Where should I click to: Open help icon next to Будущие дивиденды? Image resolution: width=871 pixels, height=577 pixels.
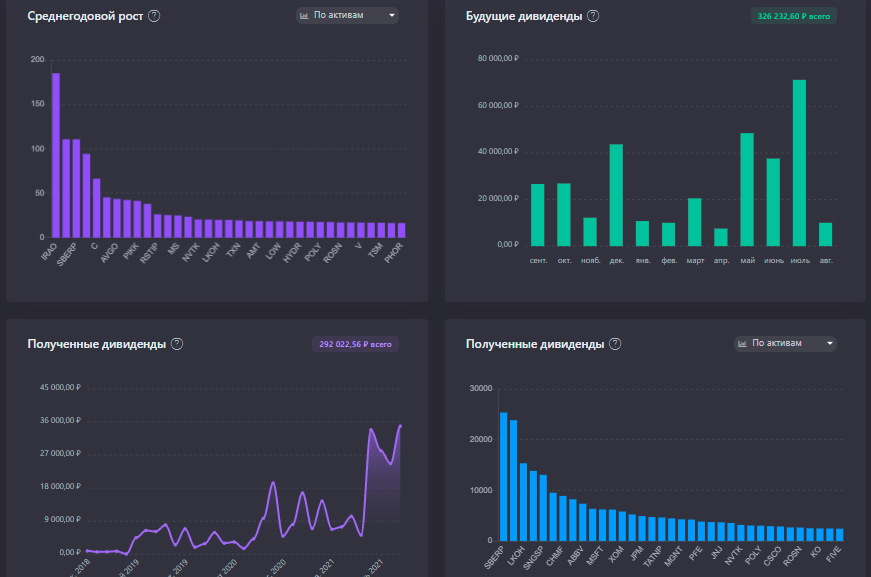593,16
